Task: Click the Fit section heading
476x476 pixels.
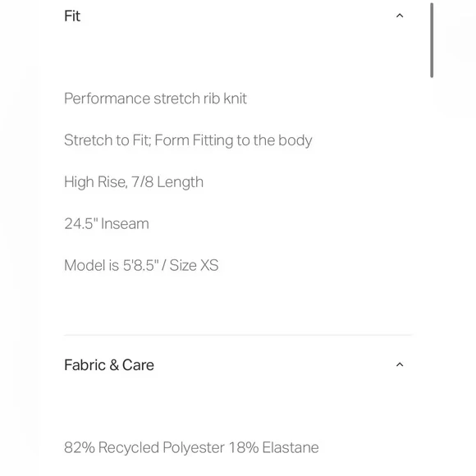Action: coord(72,16)
